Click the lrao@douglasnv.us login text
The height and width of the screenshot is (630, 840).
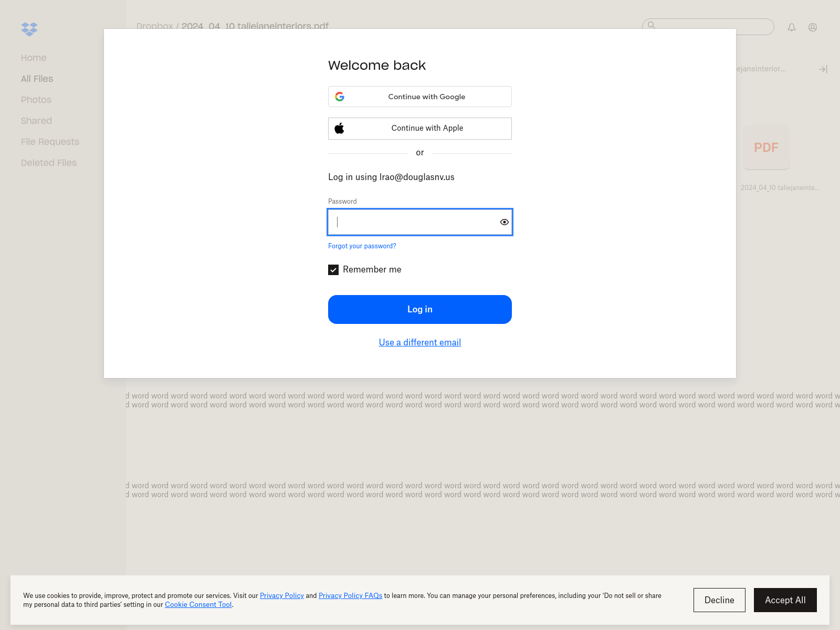(417, 177)
